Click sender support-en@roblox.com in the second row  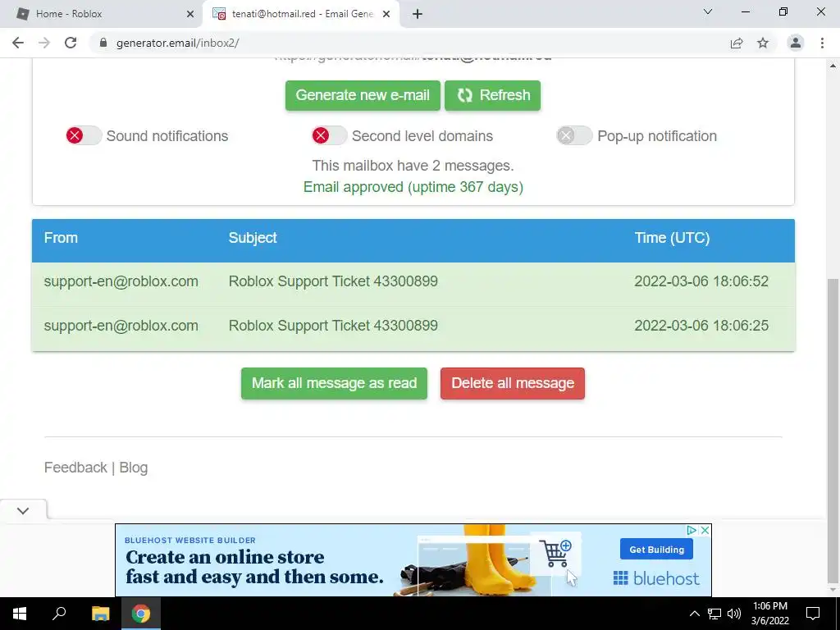121,326
